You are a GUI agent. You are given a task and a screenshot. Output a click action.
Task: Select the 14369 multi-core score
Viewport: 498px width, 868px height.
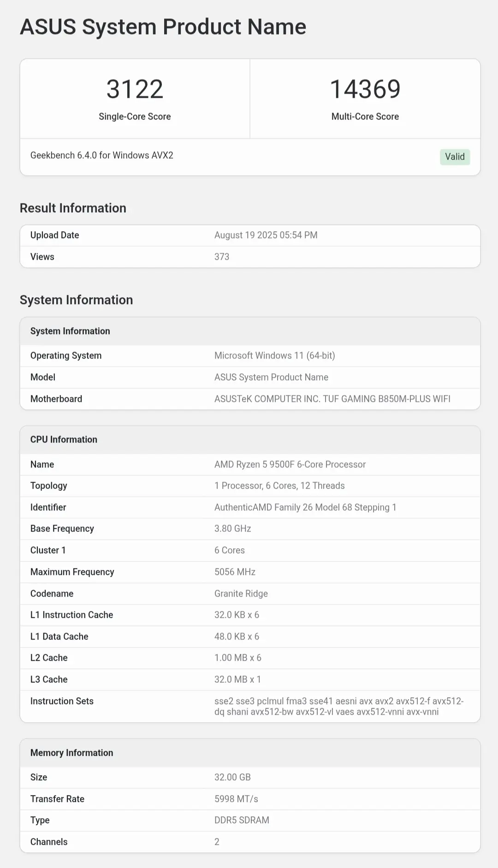click(x=365, y=89)
